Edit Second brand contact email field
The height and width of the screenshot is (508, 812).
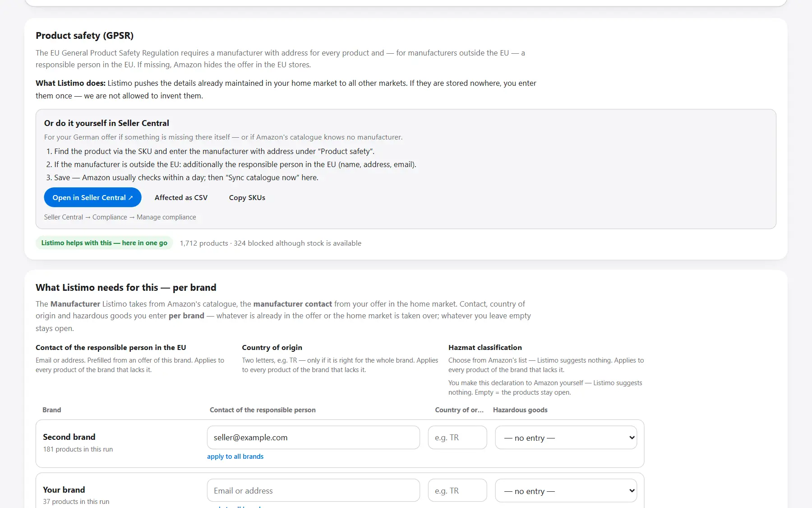(314, 438)
